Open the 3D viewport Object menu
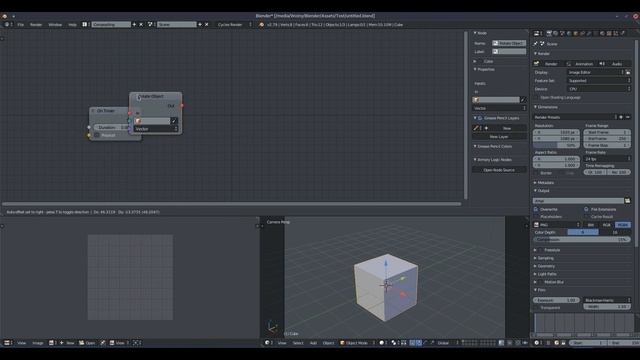Screen dimensions: 640x360 point(329,343)
